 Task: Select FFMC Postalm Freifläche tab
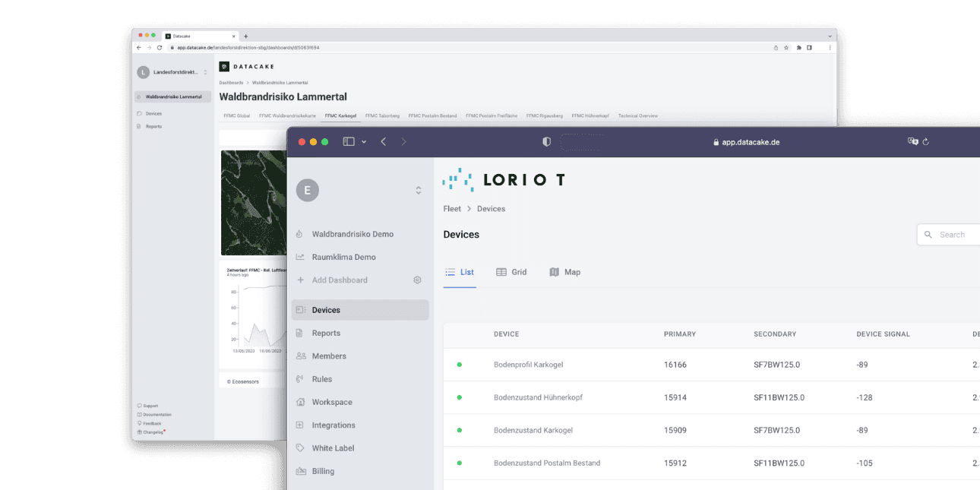[x=492, y=115]
